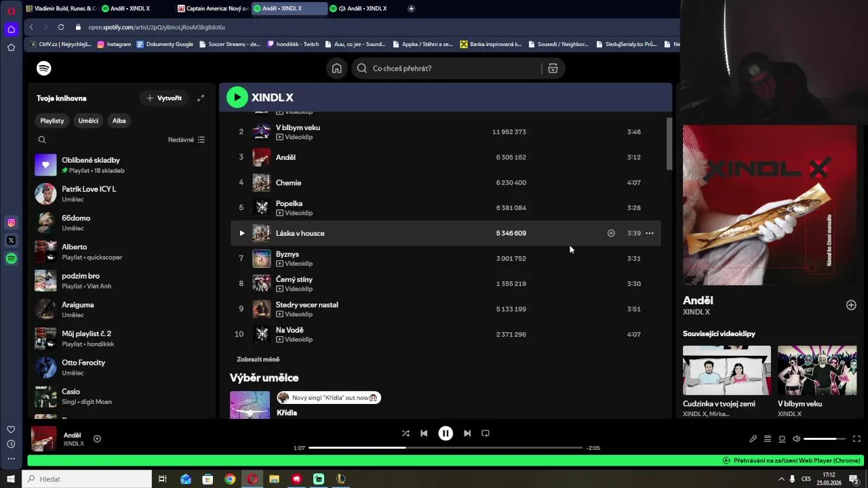Image resolution: width=868 pixels, height=488 pixels.
Task: Add Anděl to library from player bar
Action: tap(97, 439)
